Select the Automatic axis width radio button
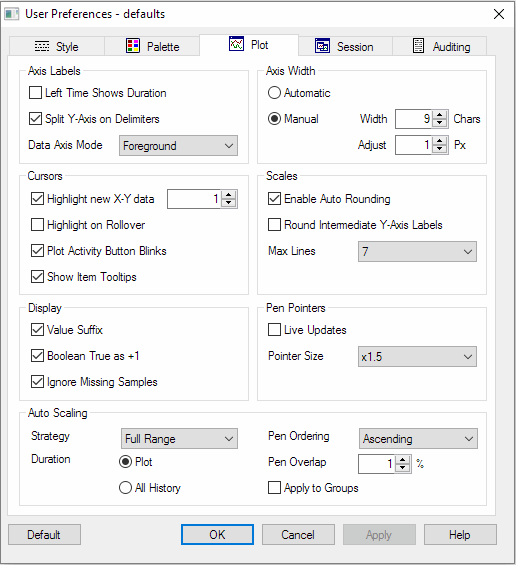This screenshot has width=516, height=565. [274, 93]
